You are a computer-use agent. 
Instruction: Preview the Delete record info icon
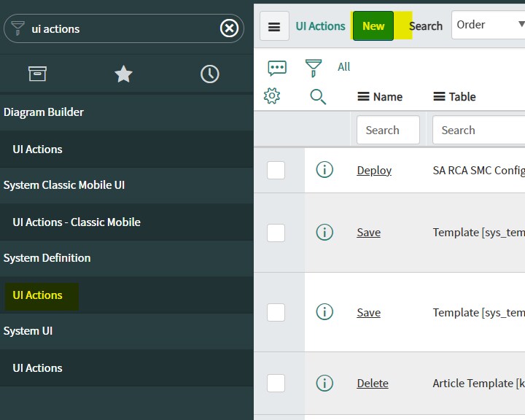(x=324, y=383)
